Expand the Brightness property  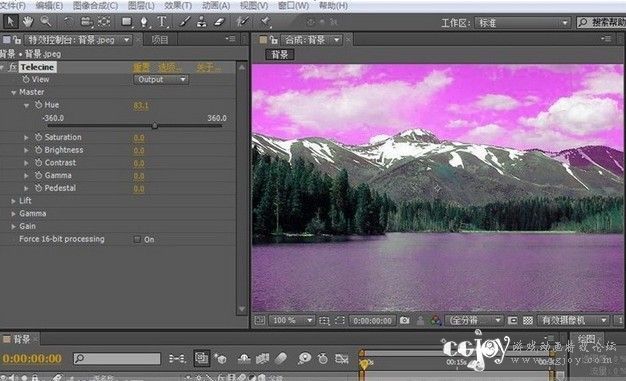point(26,150)
